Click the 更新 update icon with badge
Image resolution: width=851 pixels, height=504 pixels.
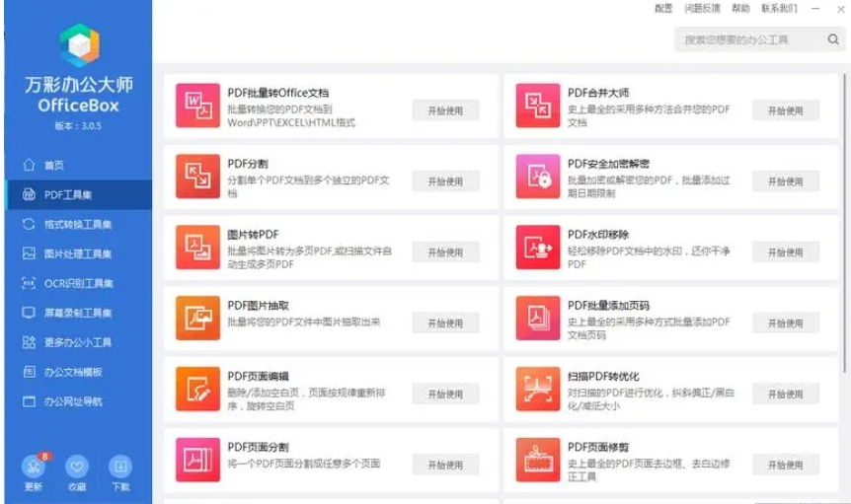34,467
